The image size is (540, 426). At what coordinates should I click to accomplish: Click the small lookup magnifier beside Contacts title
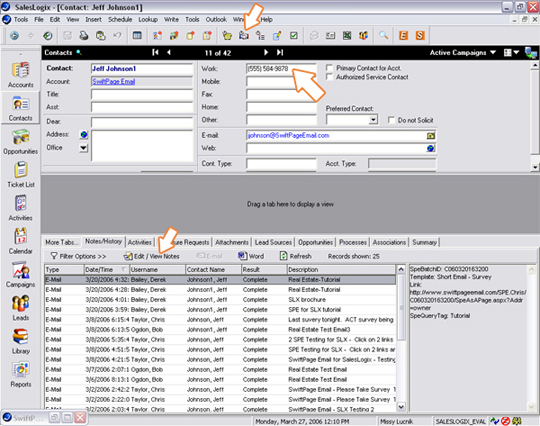(79, 52)
